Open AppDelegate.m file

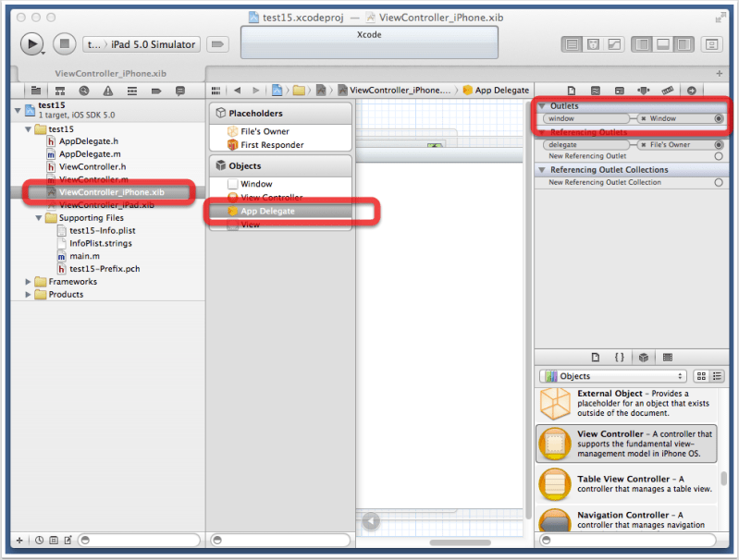click(x=90, y=154)
